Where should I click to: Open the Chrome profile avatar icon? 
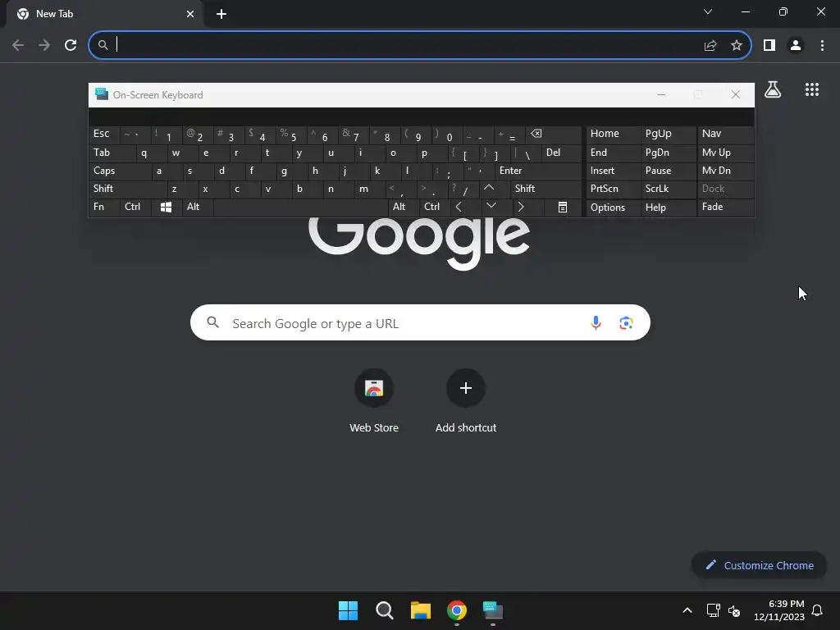tap(796, 46)
